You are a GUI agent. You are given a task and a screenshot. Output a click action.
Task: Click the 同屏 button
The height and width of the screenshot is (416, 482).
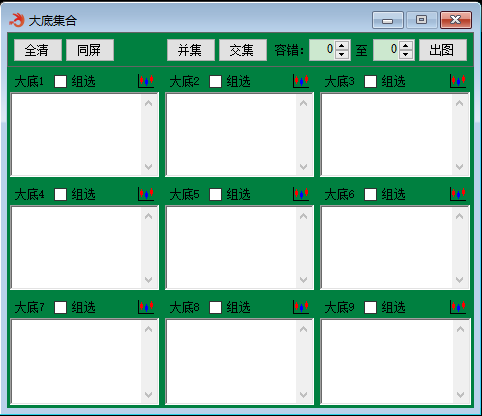(x=90, y=50)
